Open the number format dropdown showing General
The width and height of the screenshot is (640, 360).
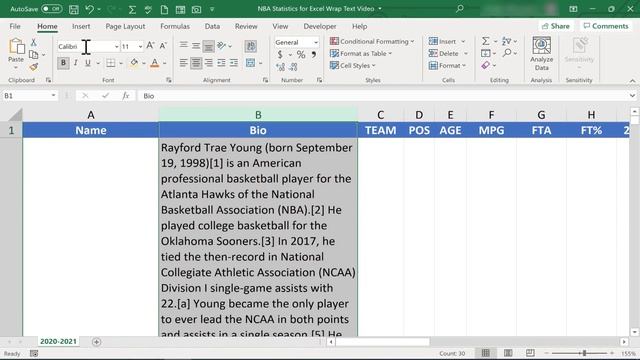[316, 42]
